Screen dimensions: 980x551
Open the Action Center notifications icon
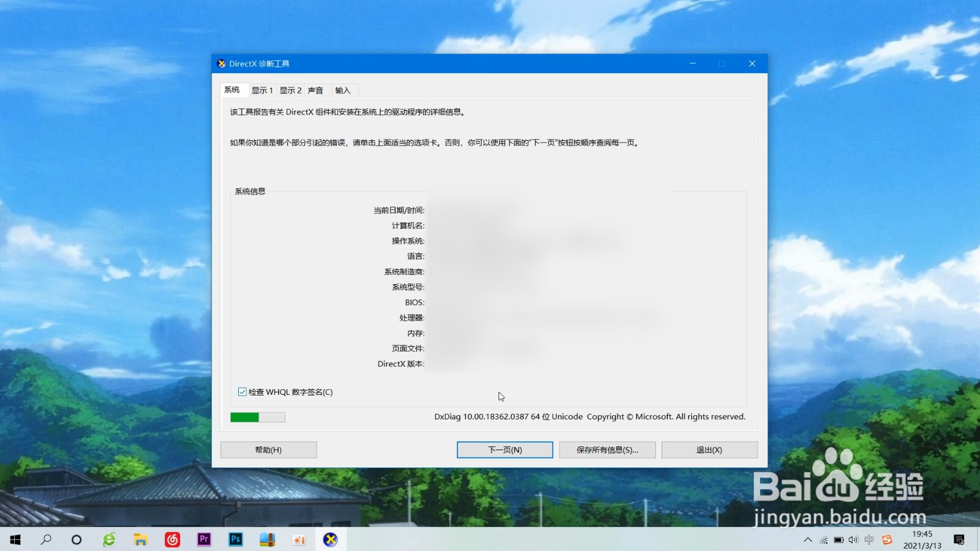tap(959, 540)
